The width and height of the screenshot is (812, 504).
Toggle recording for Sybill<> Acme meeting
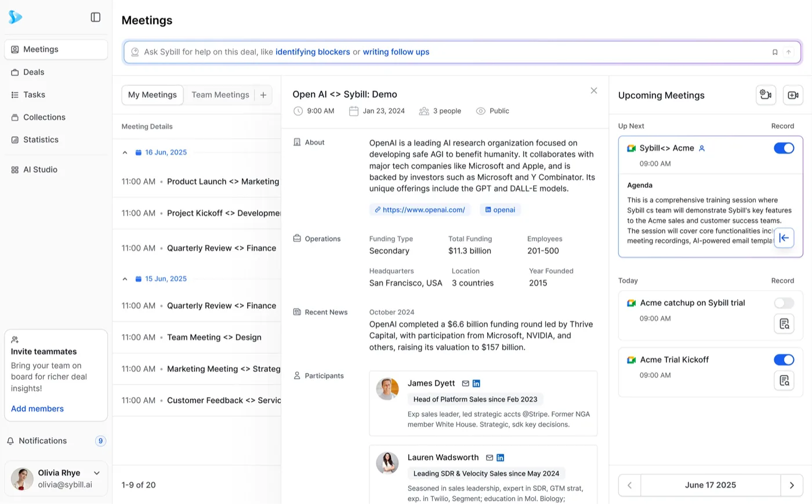tap(784, 148)
